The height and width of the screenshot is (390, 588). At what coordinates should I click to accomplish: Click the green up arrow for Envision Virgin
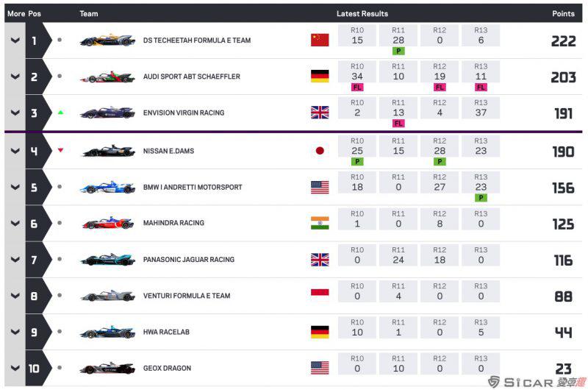[x=60, y=113]
